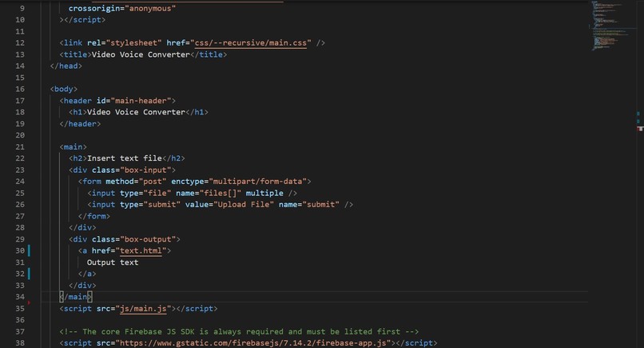Screen dimensions: 644x348
Task: Click the "stylesheet" rel value
Action: pos(134,42)
